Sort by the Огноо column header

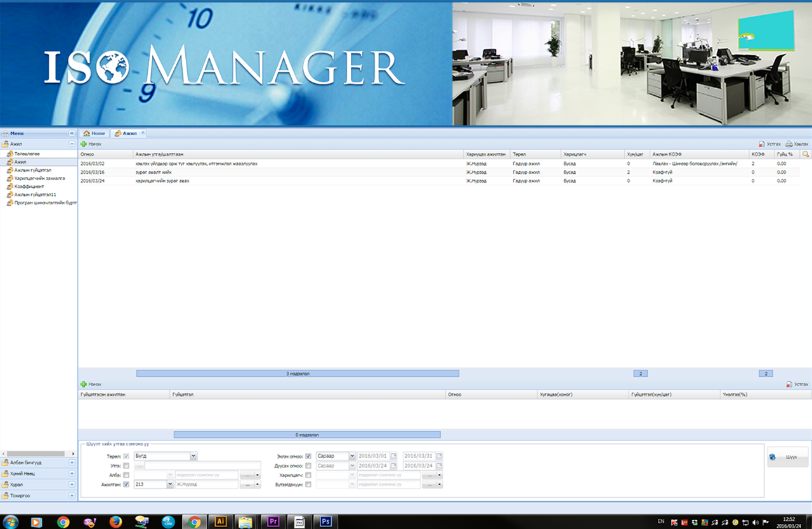(105, 154)
